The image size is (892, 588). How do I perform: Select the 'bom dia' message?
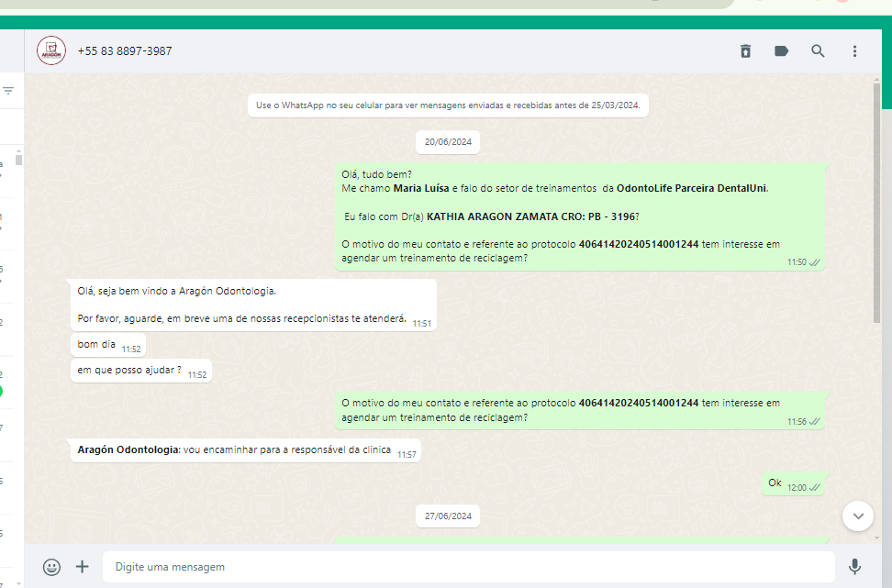[108, 345]
